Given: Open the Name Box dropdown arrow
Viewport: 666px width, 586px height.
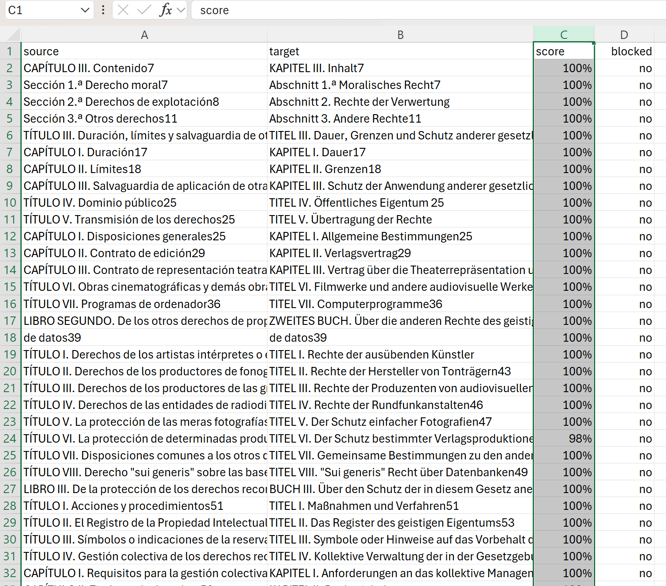Looking at the screenshot, I should click(x=85, y=10).
